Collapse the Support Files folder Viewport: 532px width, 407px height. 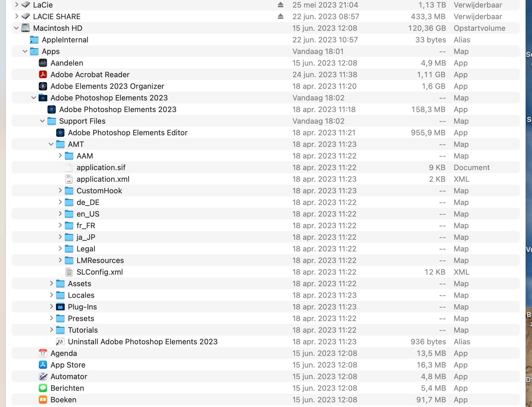[43, 121]
